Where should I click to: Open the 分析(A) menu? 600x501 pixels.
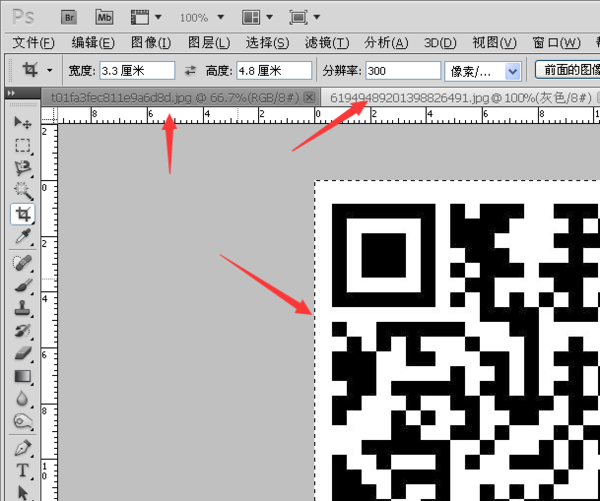tap(386, 42)
